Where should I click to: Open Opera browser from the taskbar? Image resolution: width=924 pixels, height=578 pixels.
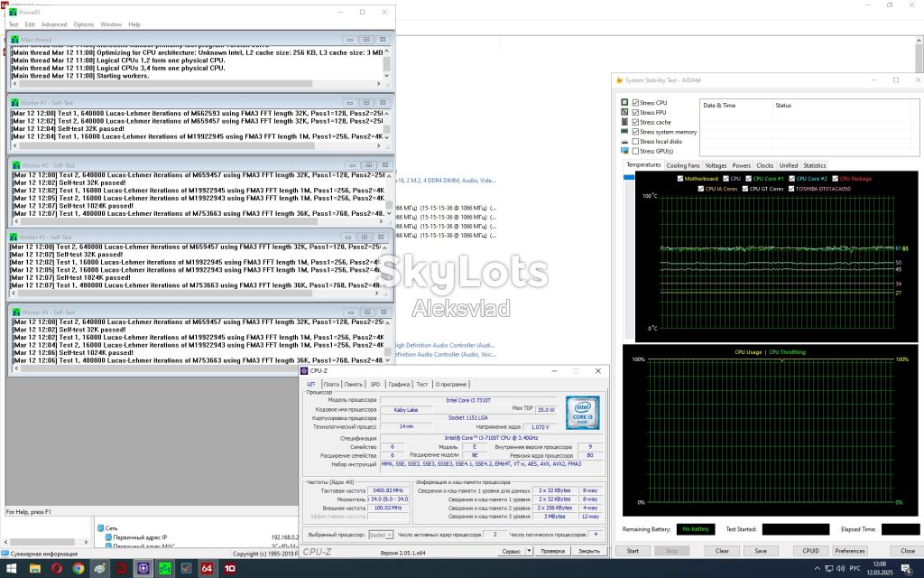[x=57, y=569]
